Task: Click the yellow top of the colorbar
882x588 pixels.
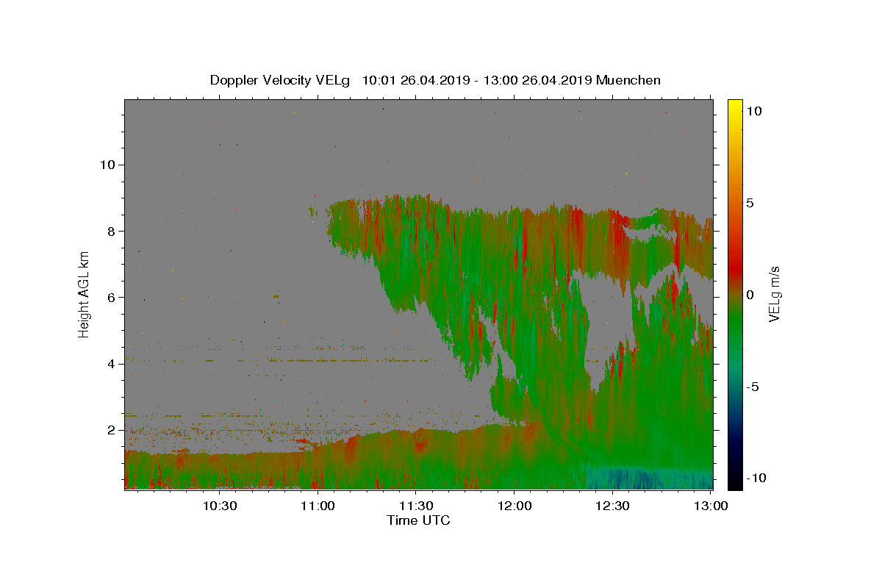Action: click(734, 107)
